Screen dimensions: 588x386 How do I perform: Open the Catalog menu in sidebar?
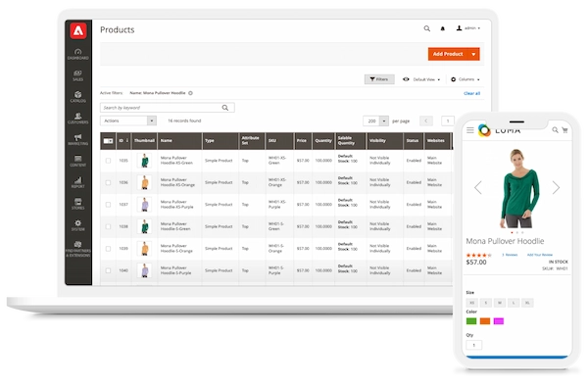tap(78, 97)
